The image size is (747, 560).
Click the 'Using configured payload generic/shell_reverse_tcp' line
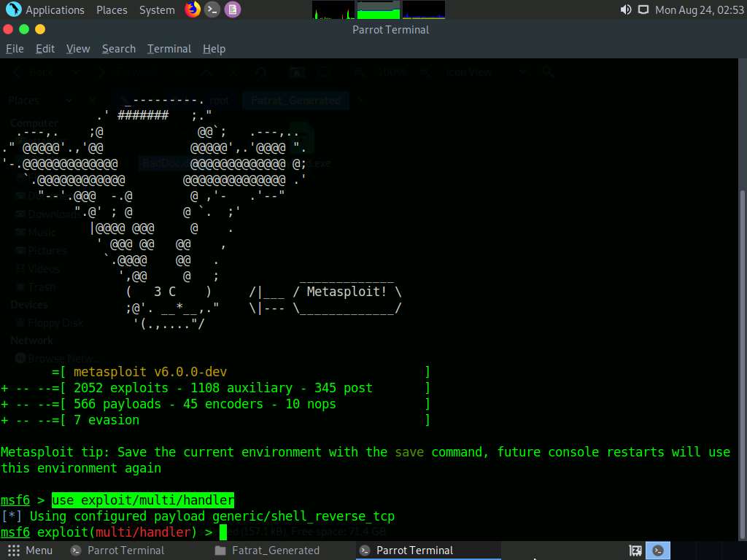click(198, 516)
